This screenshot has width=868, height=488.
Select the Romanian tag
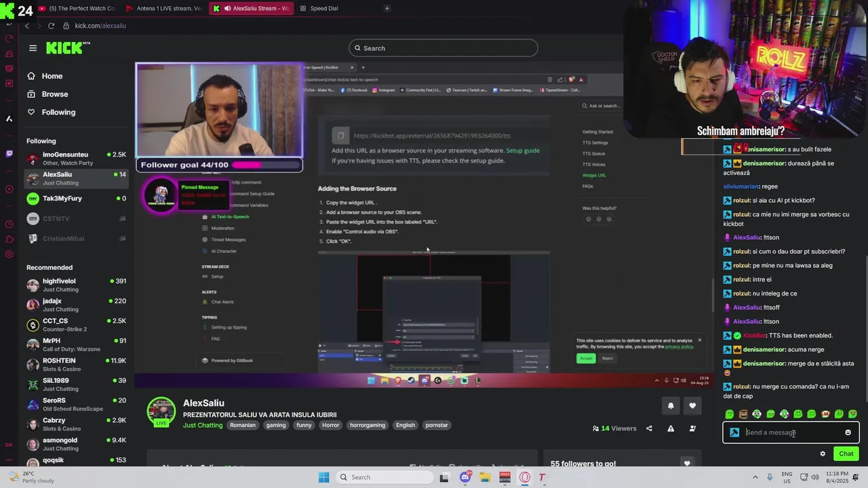point(243,425)
